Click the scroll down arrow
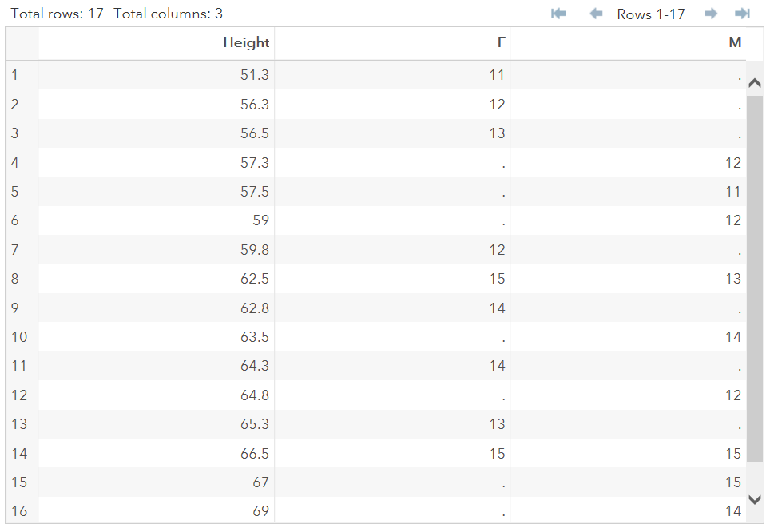 (x=755, y=499)
